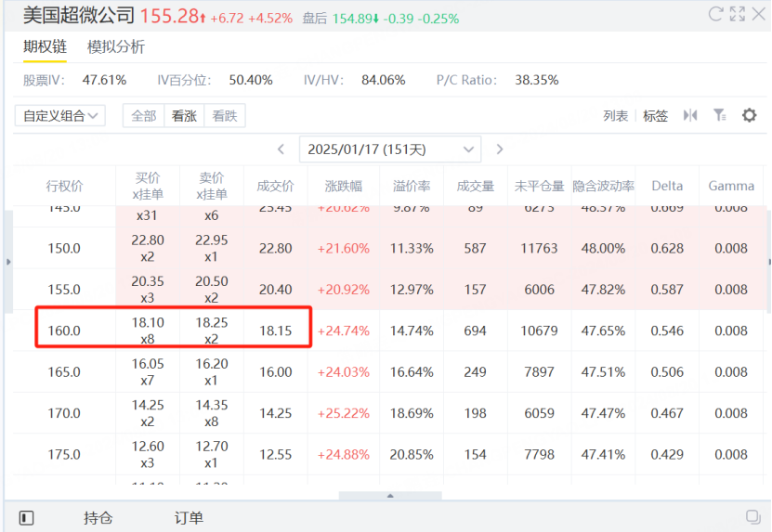Select the 170.0 strike row
Image resolution: width=772 pixels, height=532 pixels.
(390, 413)
